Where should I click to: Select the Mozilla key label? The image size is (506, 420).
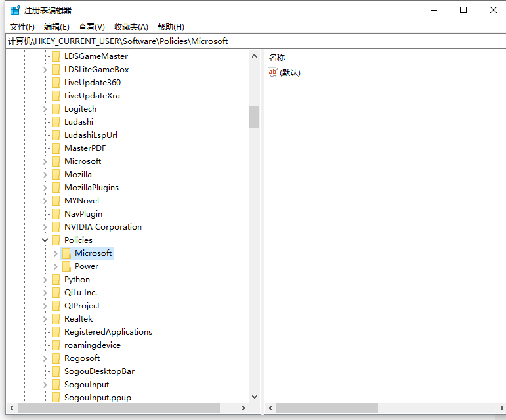click(x=78, y=175)
